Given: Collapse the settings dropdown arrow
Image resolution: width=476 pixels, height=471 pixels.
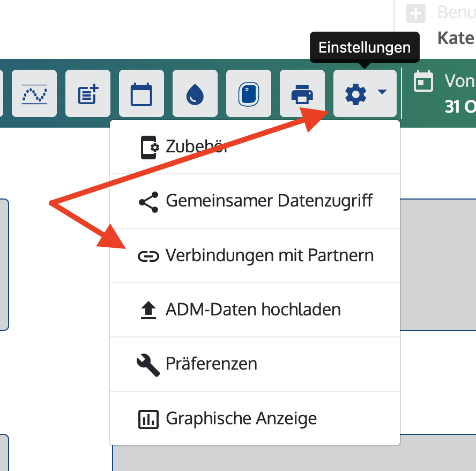Looking at the screenshot, I should 382,92.
